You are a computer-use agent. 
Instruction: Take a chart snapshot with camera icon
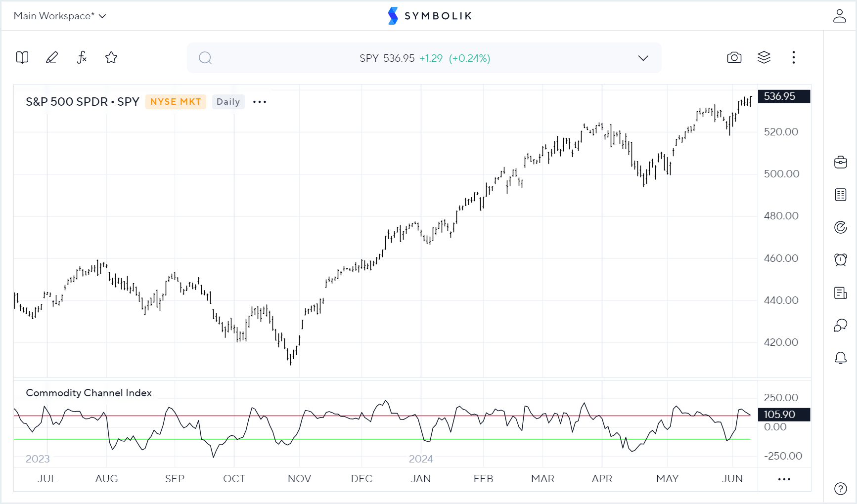pyautogui.click(x=734, y=58)
